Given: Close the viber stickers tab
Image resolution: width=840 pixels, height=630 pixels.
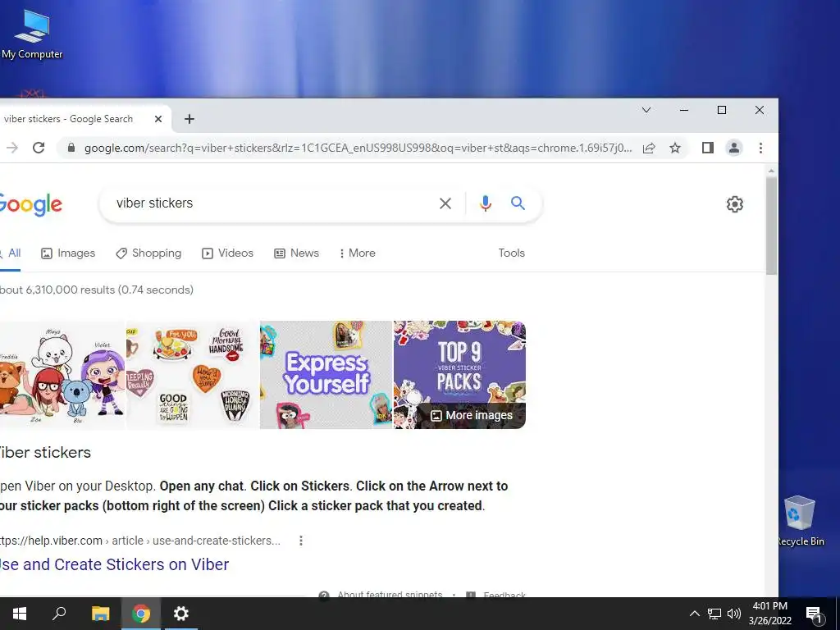Looking at the screenshot, I should click(x=158, y=119).
